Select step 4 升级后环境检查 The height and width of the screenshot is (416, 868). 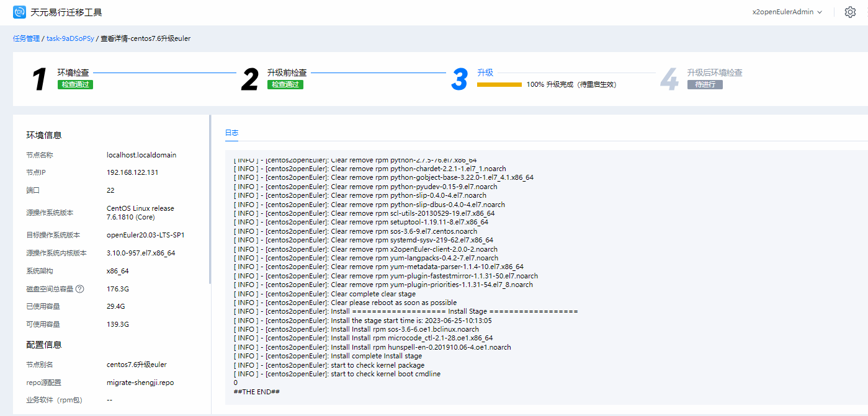click(x=715, y=73)
